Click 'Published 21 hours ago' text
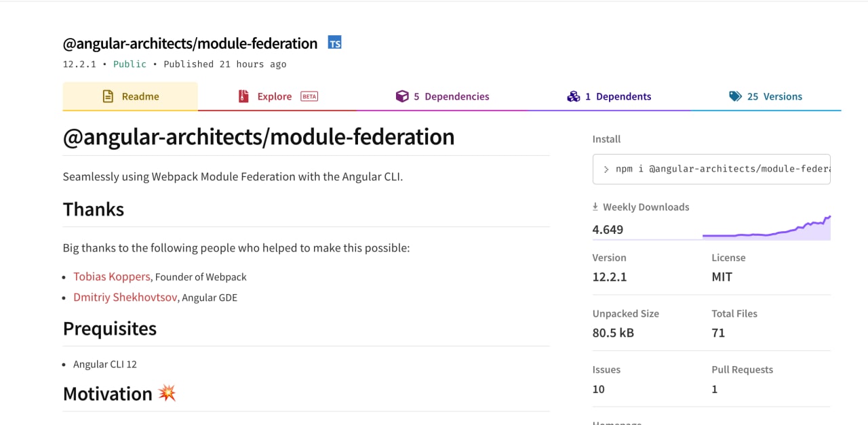Screen dimensions: 868x425 click(x=225, y=64)
